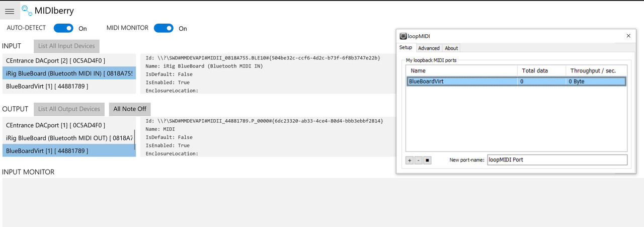Select BlueBoardVirt row in loopMIDI ports
This screenshot has width=644, height=227.
coord(516,81)
